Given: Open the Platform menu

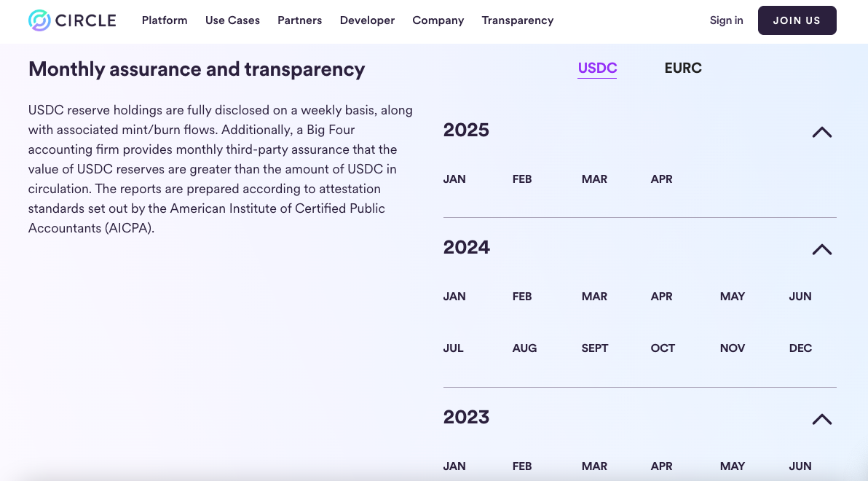Looking at the screenshot, I should click(165, 20).
